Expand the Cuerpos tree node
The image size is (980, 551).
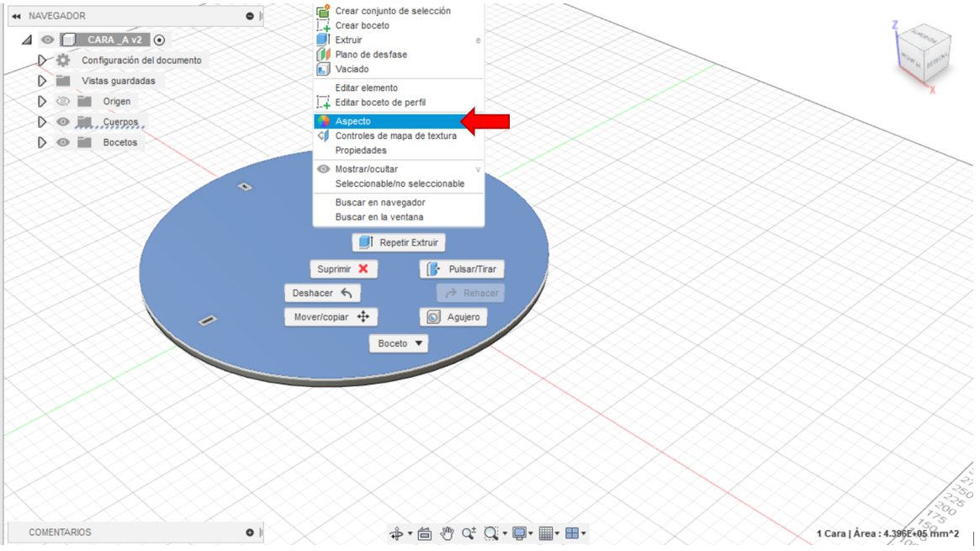[x=42, y=122]
